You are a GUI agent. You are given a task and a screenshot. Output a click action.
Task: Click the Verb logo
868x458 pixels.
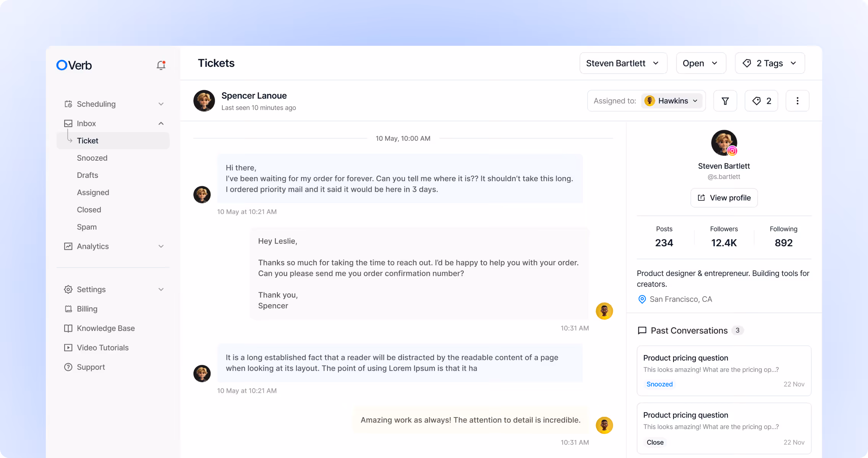(74, 65)
